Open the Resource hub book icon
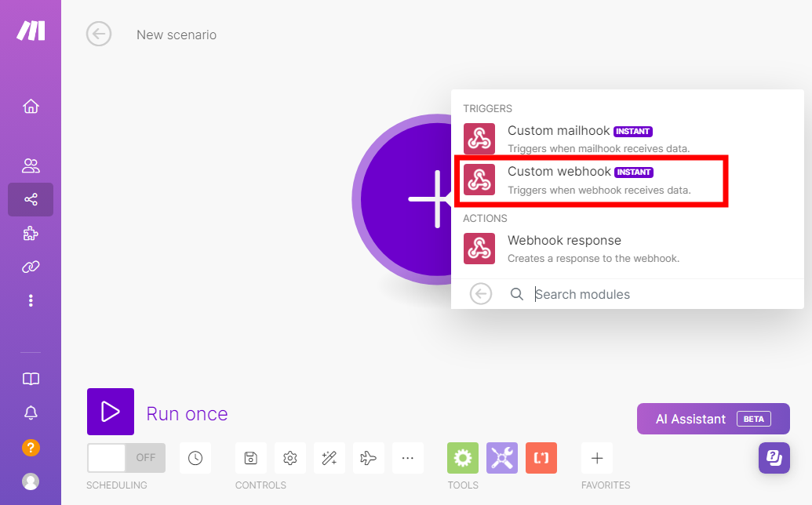 [31, 379]
